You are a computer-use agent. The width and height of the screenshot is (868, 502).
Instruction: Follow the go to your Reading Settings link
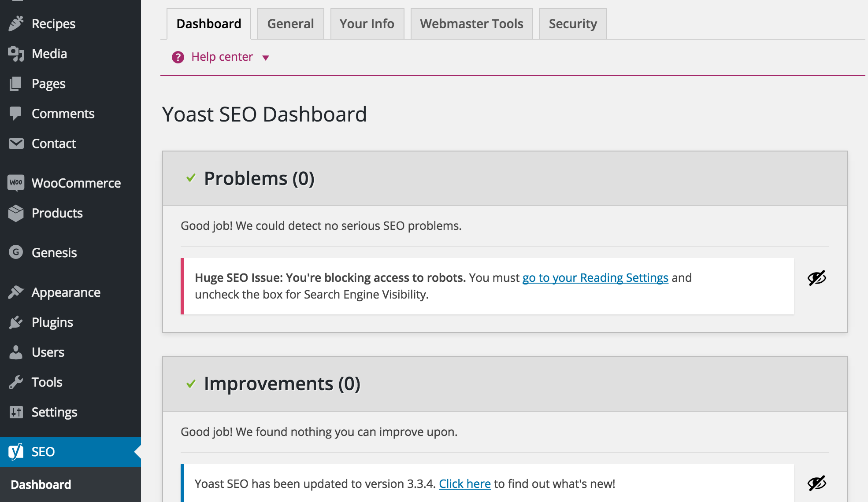pos(595,278)
